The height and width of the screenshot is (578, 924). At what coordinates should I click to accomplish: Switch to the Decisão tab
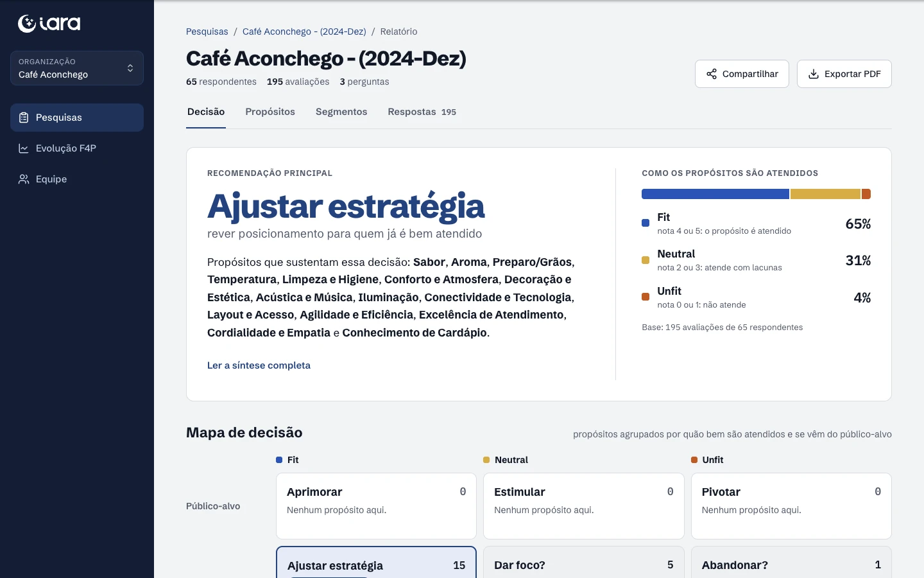coord(206,112)
